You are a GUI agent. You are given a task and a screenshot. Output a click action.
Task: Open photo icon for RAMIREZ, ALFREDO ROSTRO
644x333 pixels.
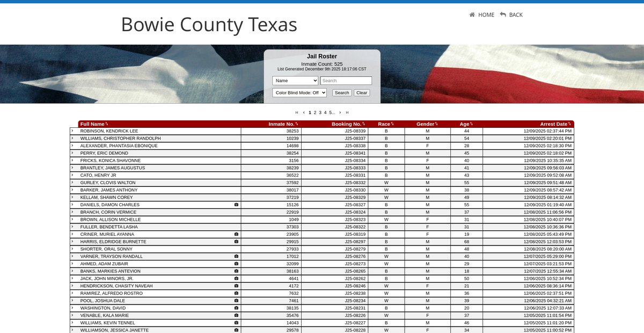(x=236, y=293)
